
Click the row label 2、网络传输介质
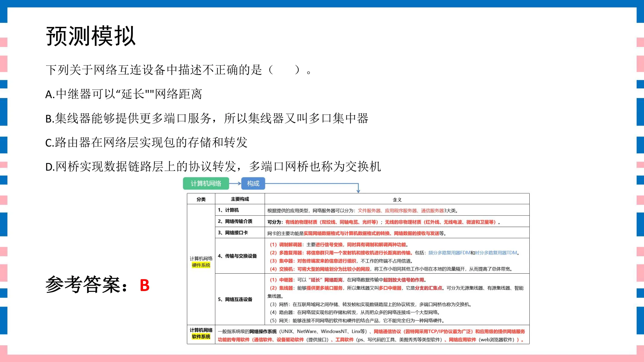(235, 221)
